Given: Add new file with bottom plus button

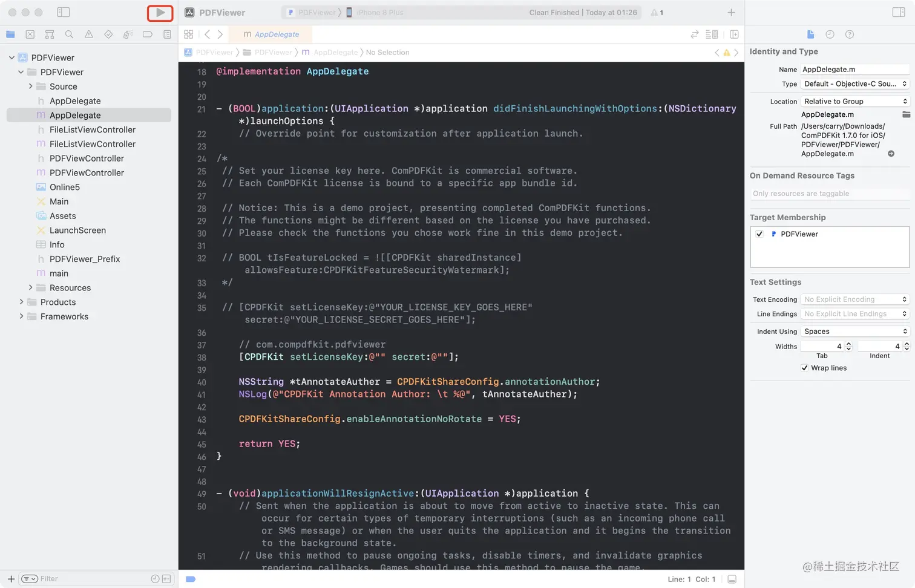Looking at the screenshot, I should pos(11,579).
